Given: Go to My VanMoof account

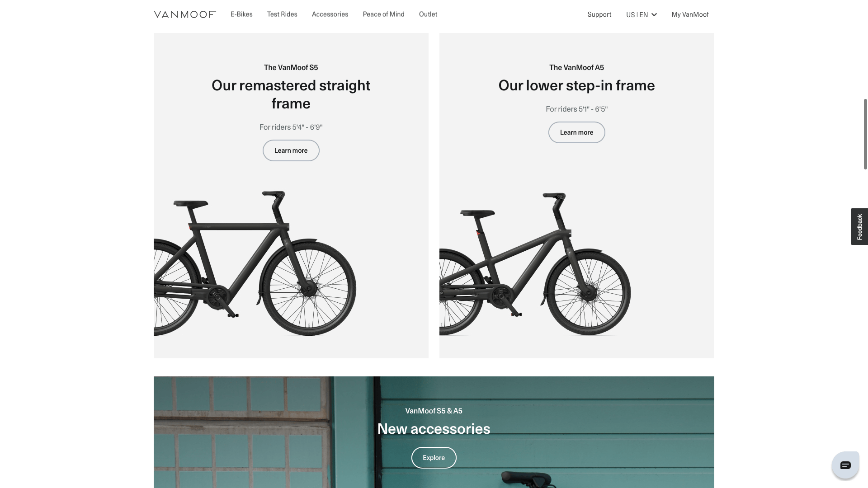Looking at the screenshot, I should 690,14.
